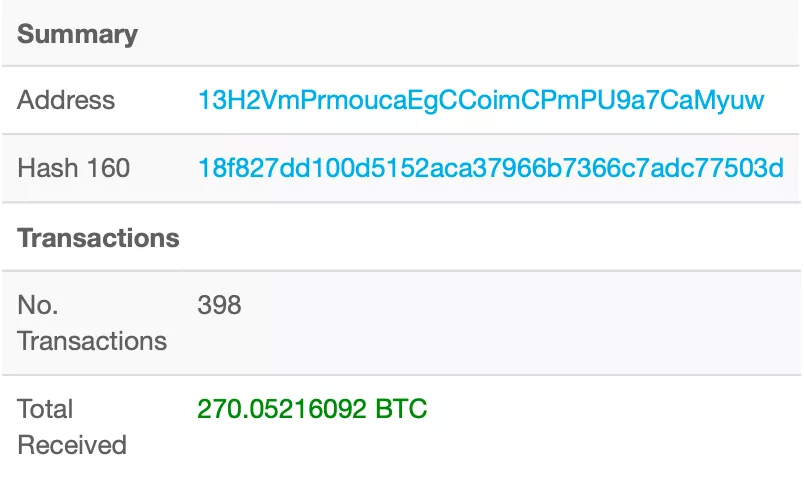Open the Hash 160 value link
The height and width of the screenshot is (477, 804).
pyautogui.click(x=491, y=168)
